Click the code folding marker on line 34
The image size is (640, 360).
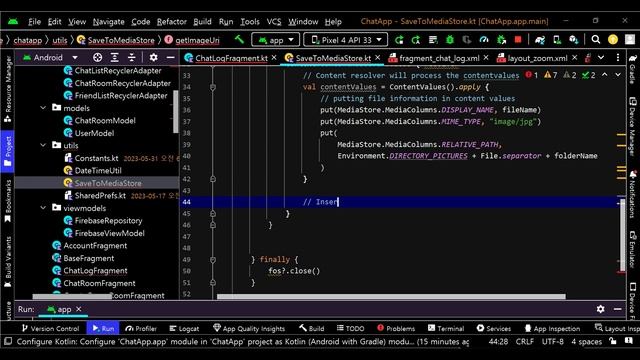coord(213,87)
